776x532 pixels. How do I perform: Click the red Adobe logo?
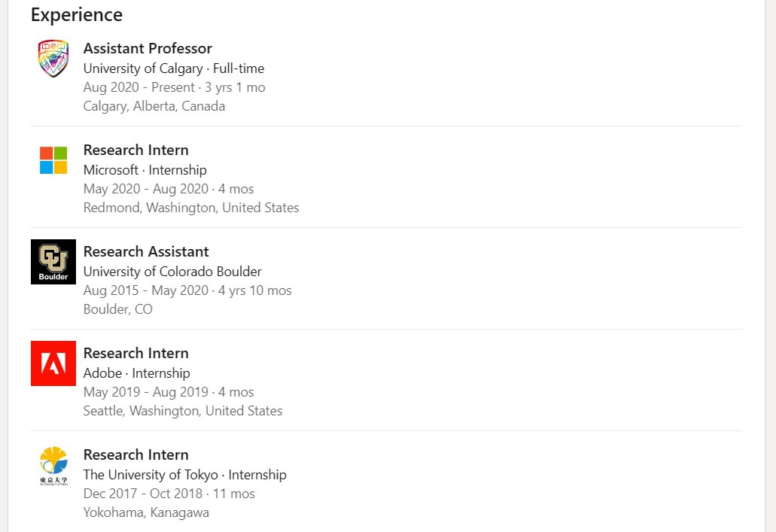point(53,363)
